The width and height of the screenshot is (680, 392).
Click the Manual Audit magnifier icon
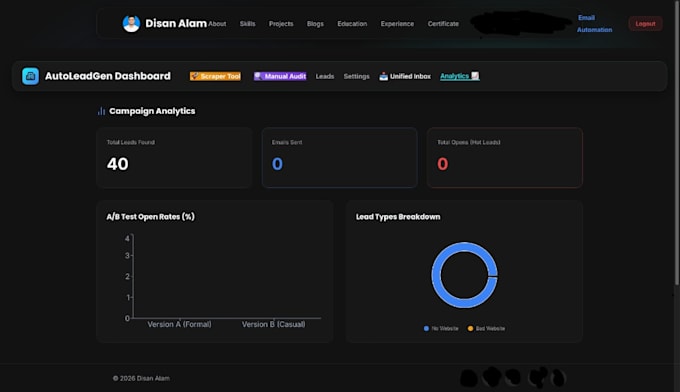(x=258, y=76)
